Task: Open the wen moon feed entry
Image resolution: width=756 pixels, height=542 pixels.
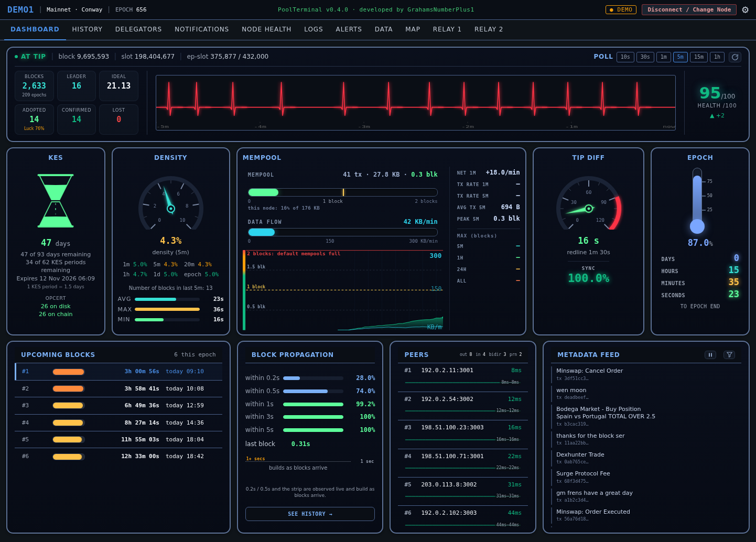Action: 646,394
